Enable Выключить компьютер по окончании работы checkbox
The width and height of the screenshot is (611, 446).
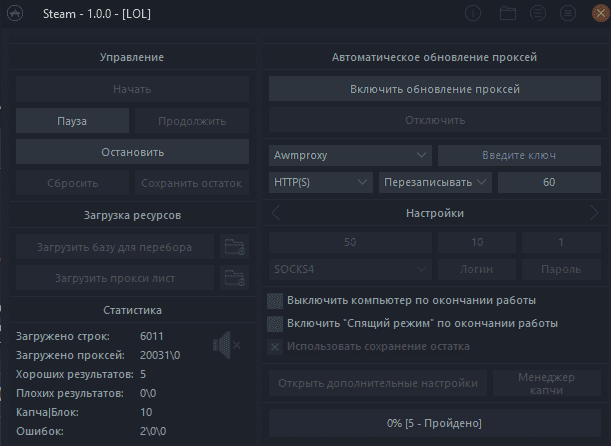[275, 301]
